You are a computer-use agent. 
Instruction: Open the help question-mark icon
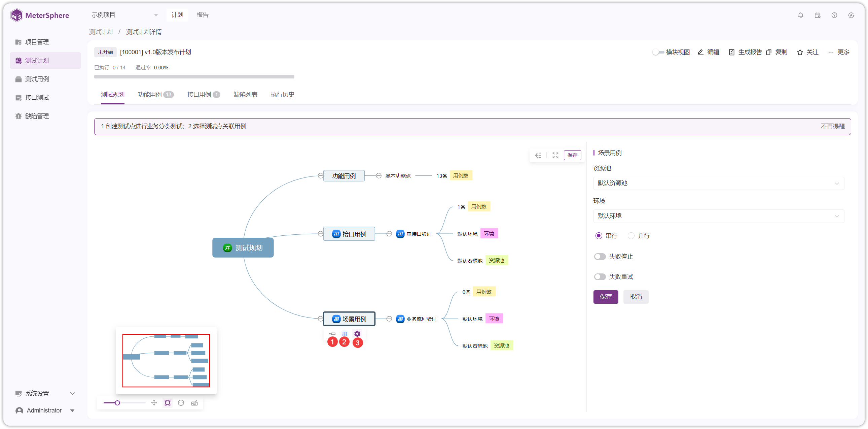tap(834, 15)
